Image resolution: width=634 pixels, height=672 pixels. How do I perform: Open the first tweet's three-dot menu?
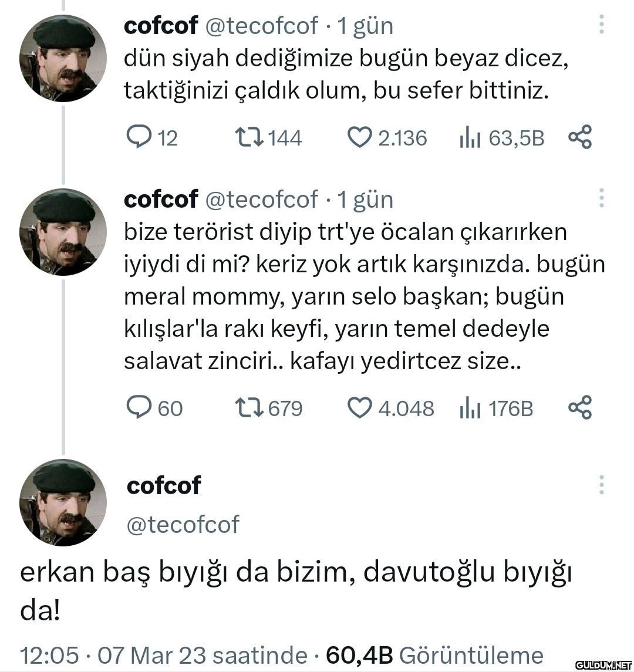coord(602,25)
